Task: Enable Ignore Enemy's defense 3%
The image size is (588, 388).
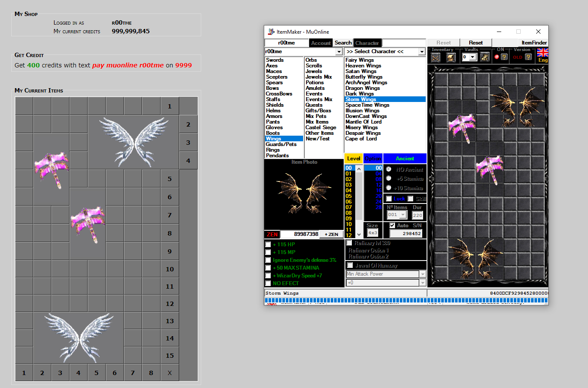Action: pos(268,260)
